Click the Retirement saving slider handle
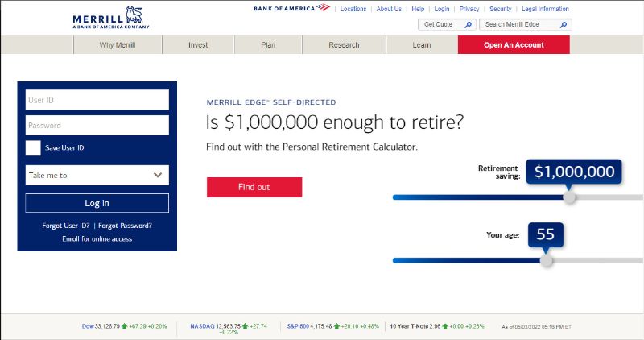The width and height of the screenshot is (644, 340). [569, 197]
